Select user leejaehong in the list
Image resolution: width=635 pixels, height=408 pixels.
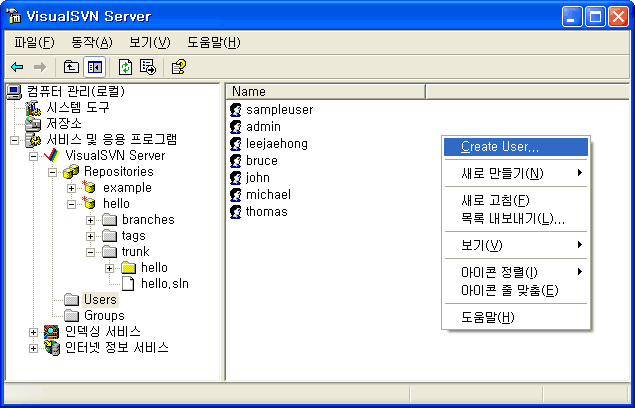pyautogui.click(x=276, y=144)
